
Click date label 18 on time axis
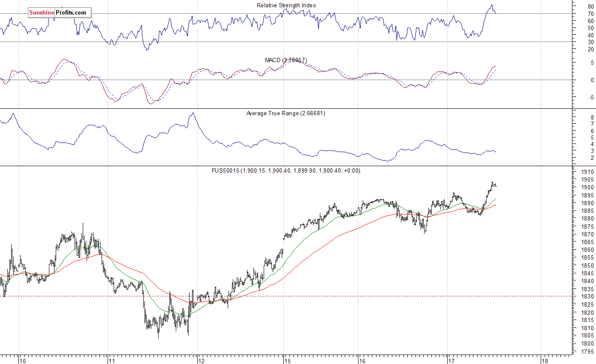545,361
